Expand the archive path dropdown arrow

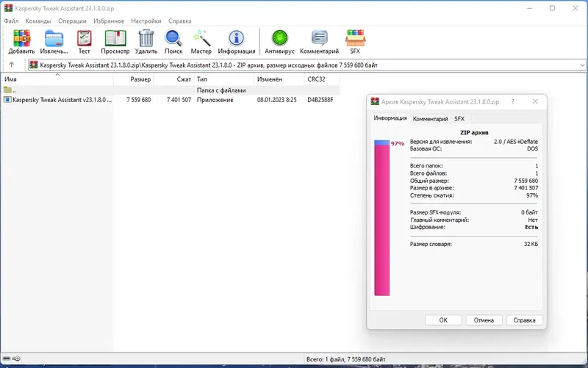pos(582,65)
